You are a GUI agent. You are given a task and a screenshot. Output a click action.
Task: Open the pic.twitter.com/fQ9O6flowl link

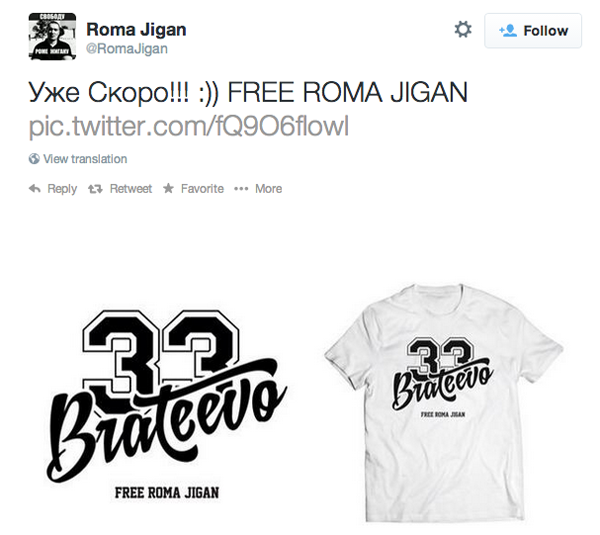[x=189, y=126]
